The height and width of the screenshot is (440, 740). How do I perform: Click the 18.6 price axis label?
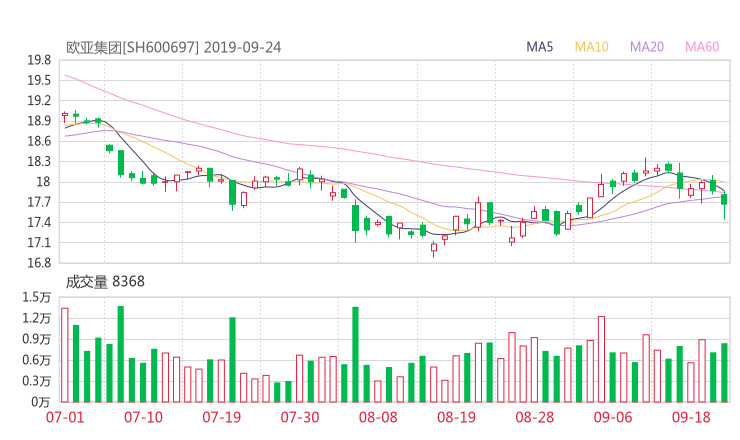(39, 142)
